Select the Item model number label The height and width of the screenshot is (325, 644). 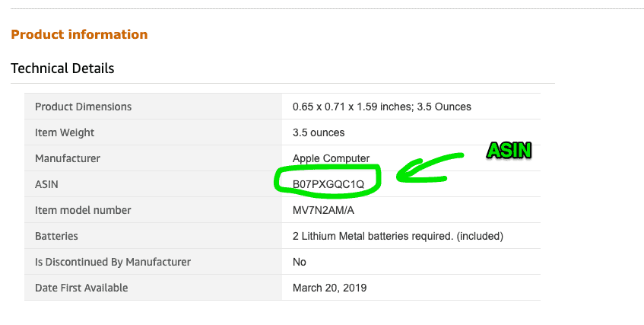pyautogui.click(x=83, y=210)
